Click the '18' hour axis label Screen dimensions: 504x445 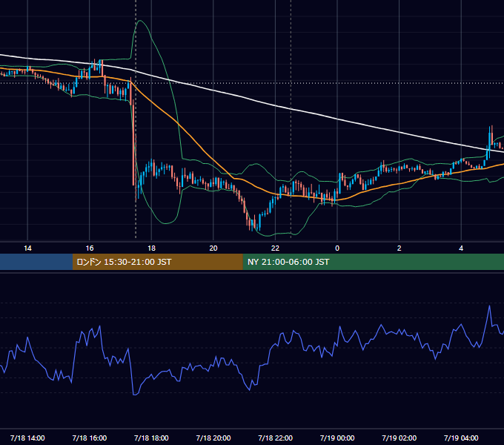point(151,248)
